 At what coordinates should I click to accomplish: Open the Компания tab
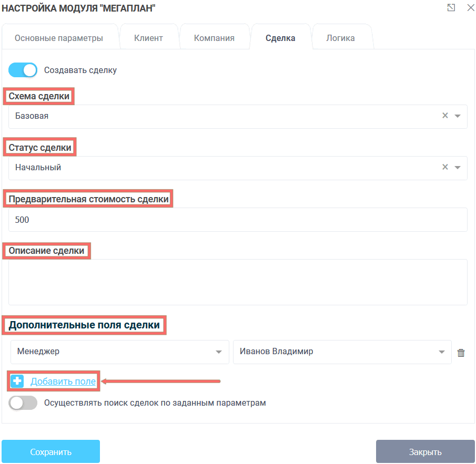[214, 38]
